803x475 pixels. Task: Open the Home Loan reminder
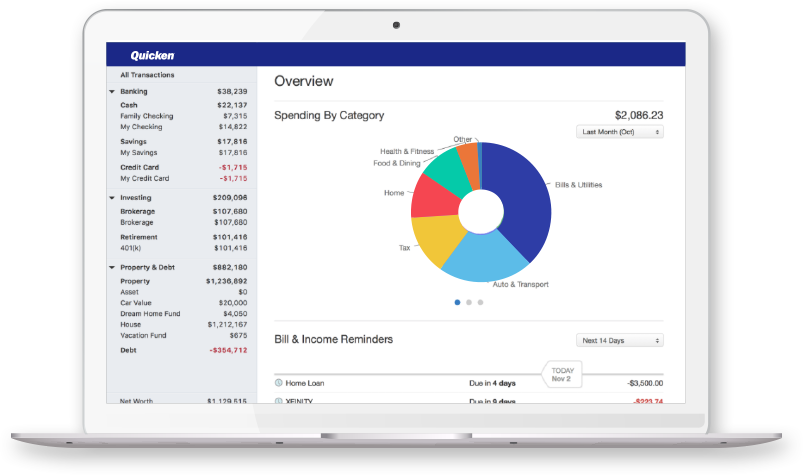[469, 383]
